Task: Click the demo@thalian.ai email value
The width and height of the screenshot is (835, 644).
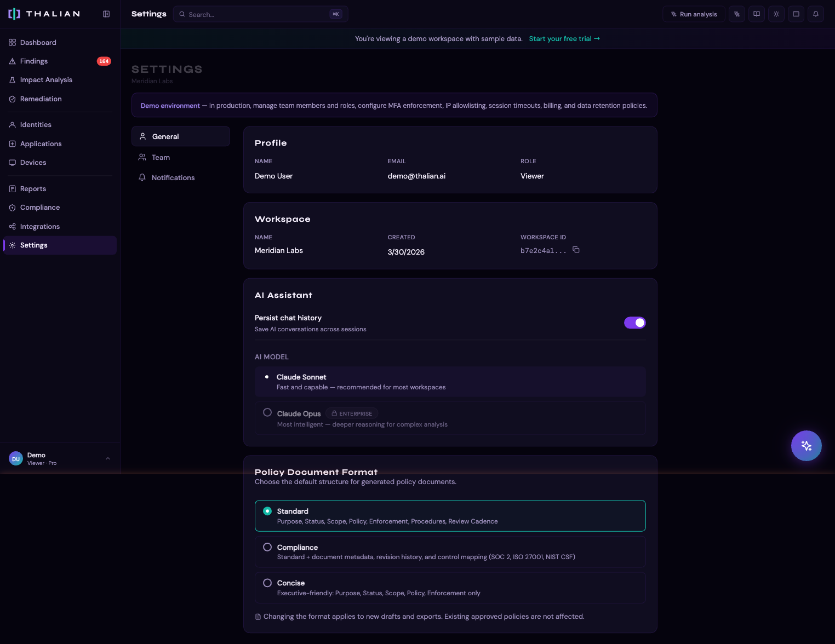Action: (416, 176)
